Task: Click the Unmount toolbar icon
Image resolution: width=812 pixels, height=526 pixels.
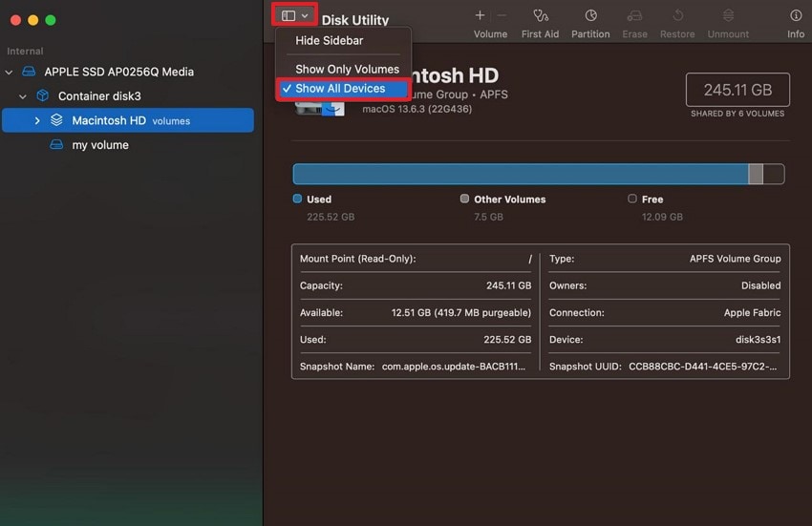Action: click(x=728, y=15)
